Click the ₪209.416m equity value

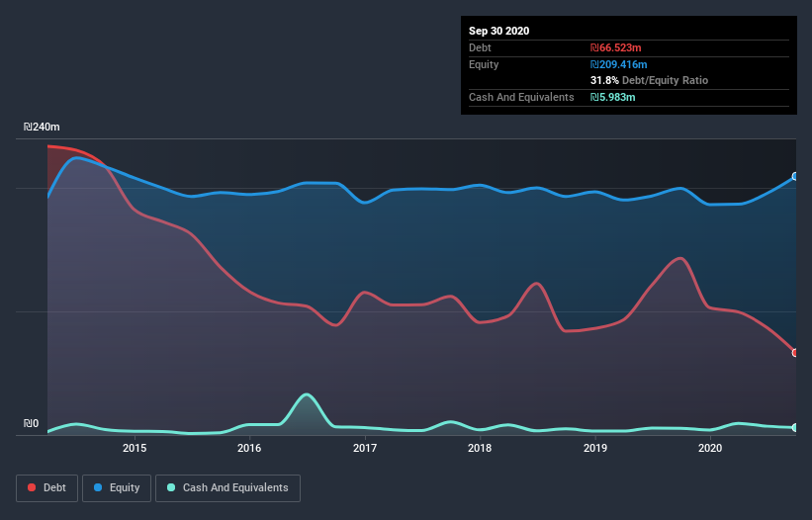click(x=619, y=64)
